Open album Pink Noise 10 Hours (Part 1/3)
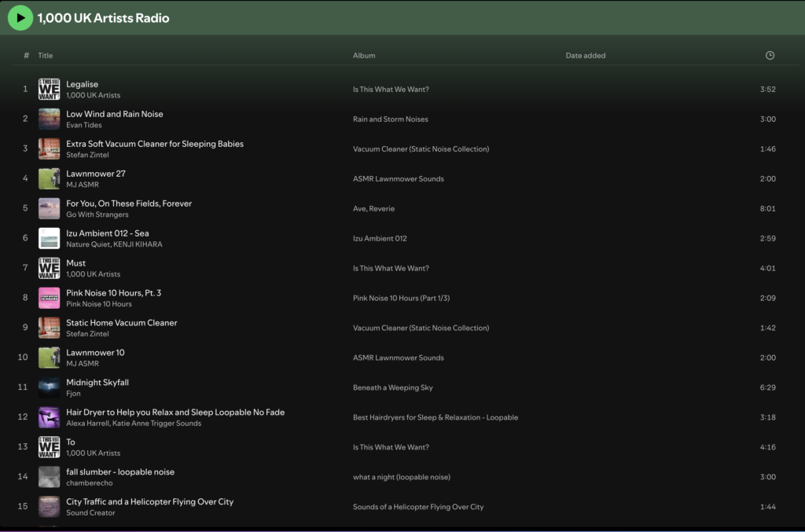This screenshot has height=532, width=805. coord(401,298)
